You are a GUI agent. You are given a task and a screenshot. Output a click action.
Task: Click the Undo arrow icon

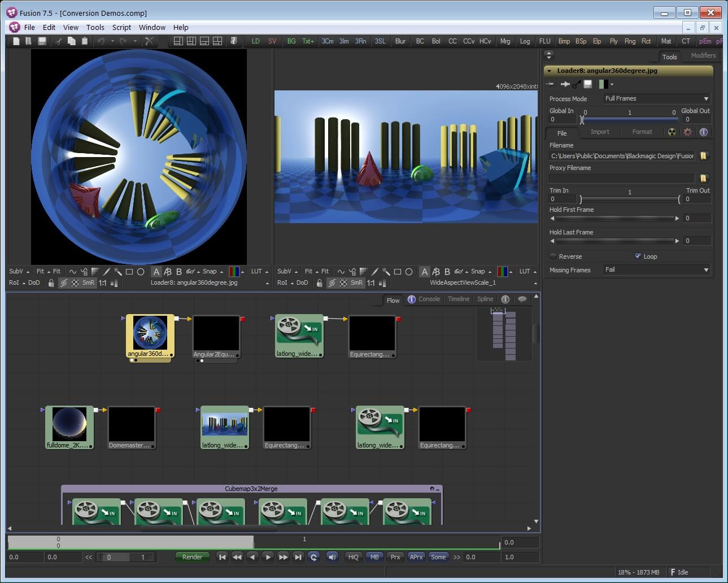point(101,41)
